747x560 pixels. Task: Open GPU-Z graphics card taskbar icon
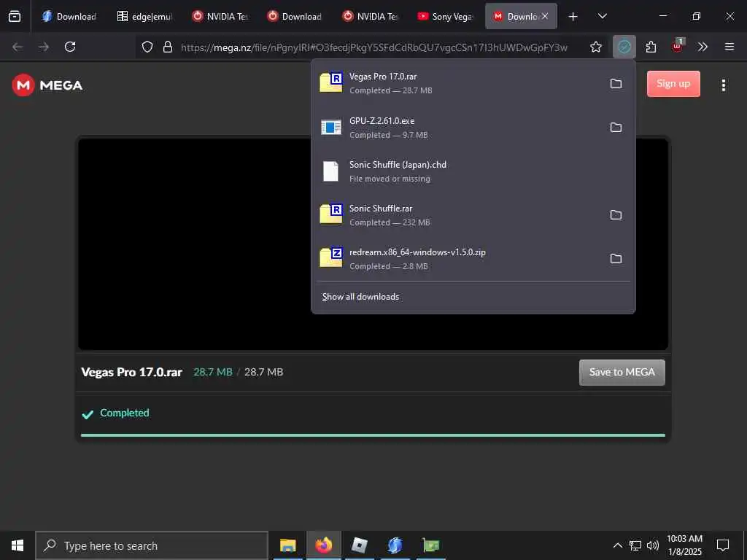[430, 545]
